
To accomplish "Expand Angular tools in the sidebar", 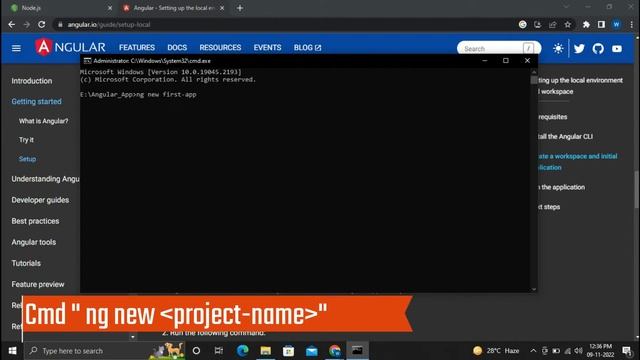I will click(x=33, y=242).
